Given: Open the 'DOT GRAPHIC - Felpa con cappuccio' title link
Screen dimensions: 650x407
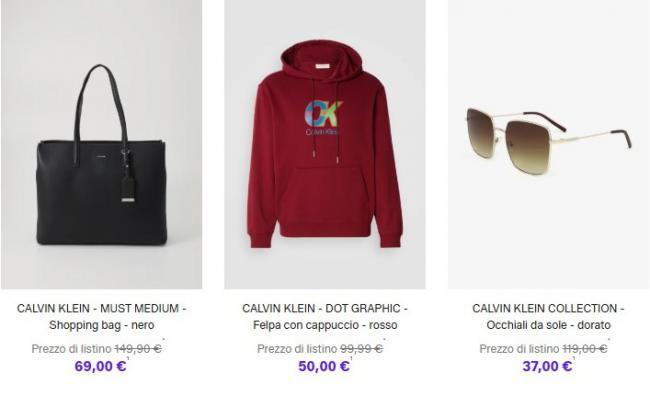Looking at the screenshot, I should coord(324,317).
